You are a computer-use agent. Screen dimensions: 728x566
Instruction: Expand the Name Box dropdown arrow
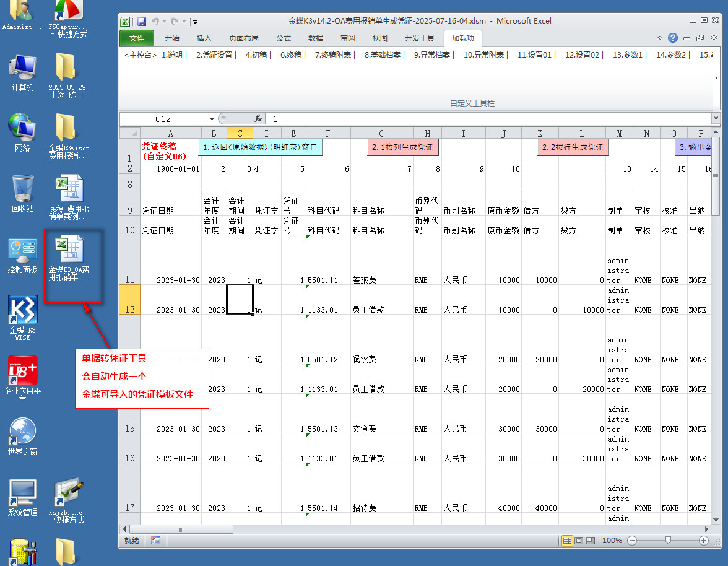(x=212, y=119)
